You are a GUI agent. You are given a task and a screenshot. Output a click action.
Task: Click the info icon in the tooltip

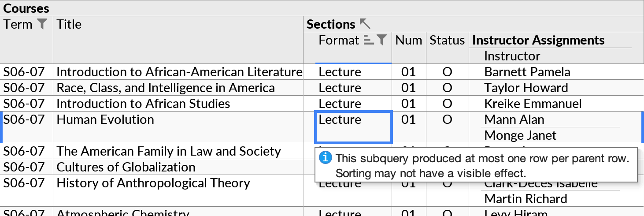pyautogui.click(x=325, y=157)
